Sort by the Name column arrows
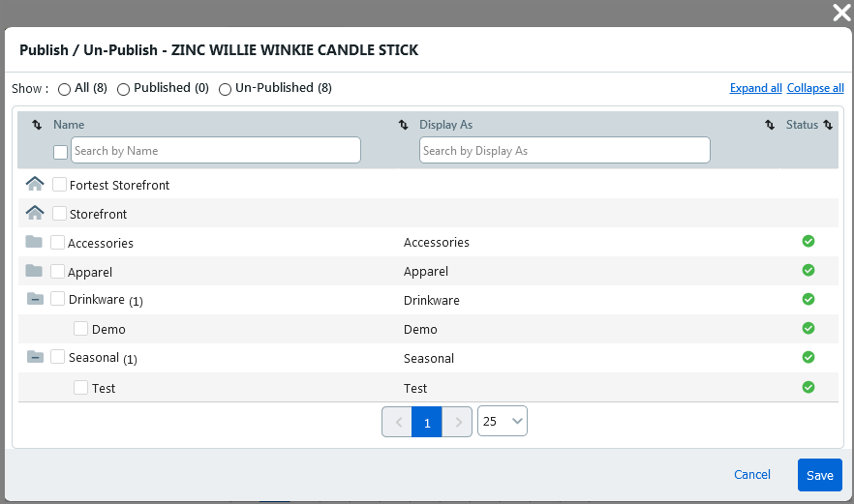This screenshot has width=854, height=504. click(x=37, y=125)
